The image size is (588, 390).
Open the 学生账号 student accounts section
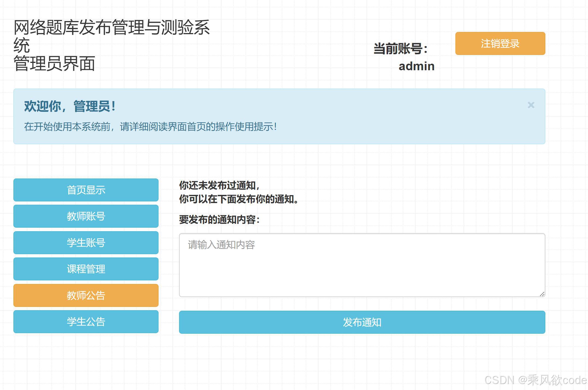point(86,243)
